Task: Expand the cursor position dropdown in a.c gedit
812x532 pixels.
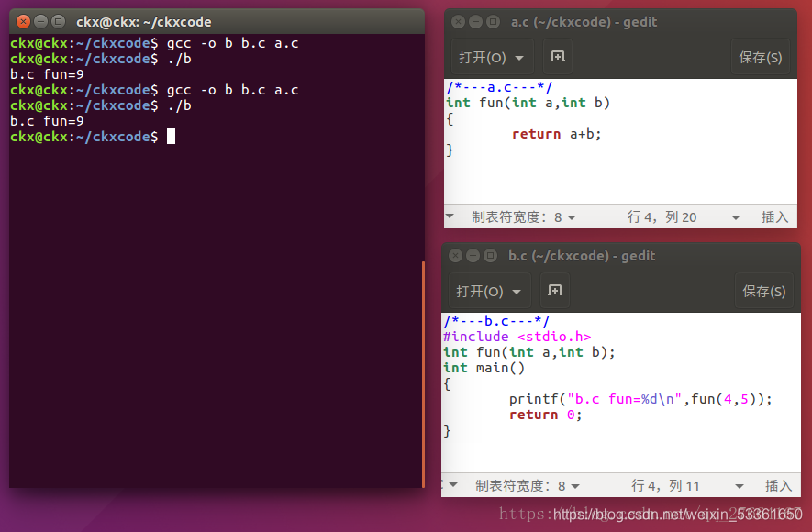Action: [735, 217]
